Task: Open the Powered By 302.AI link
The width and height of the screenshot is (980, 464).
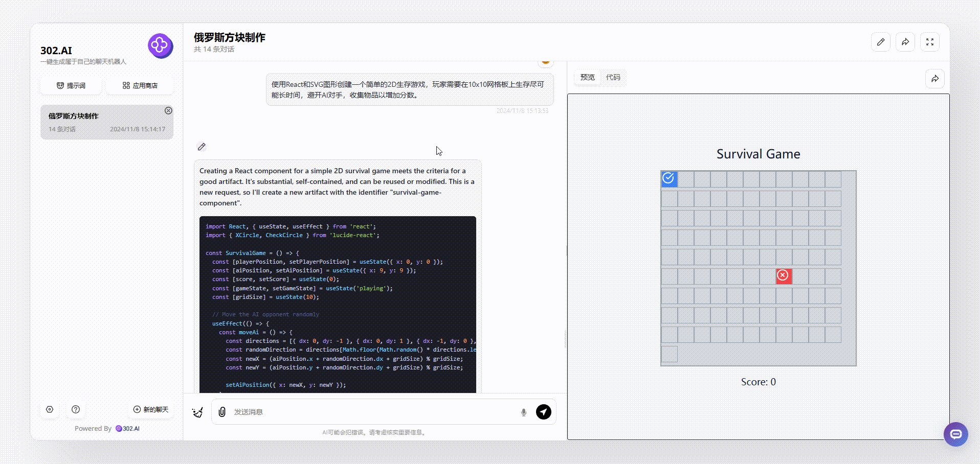Action: tap(107, 428)
